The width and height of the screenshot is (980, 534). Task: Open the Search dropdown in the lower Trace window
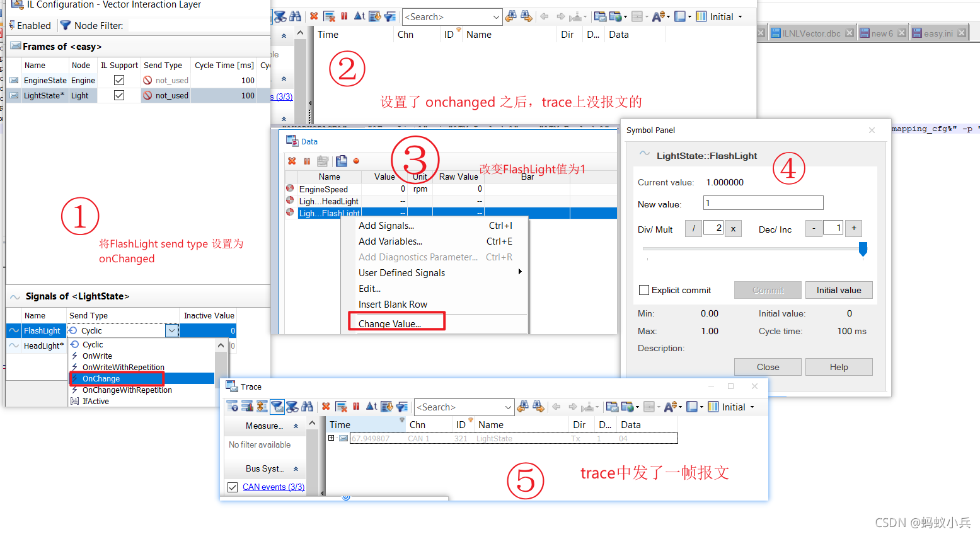click(508, 407)
